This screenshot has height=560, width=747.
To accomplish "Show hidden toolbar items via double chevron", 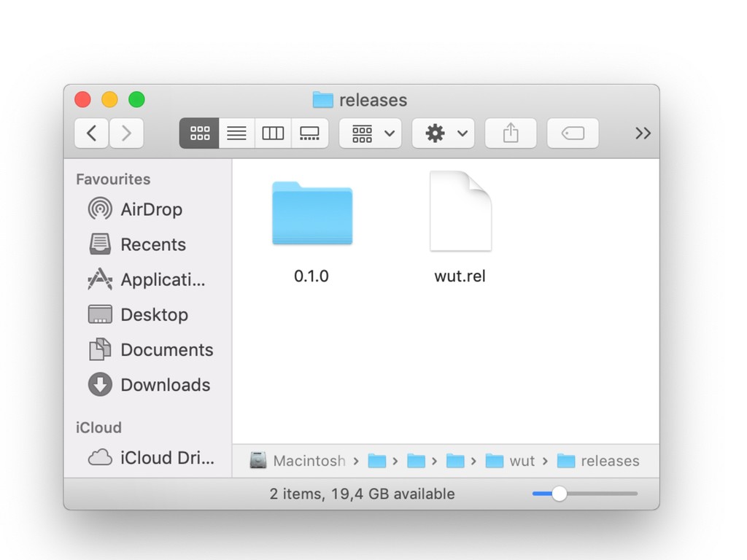I will [x=643, y=133].
